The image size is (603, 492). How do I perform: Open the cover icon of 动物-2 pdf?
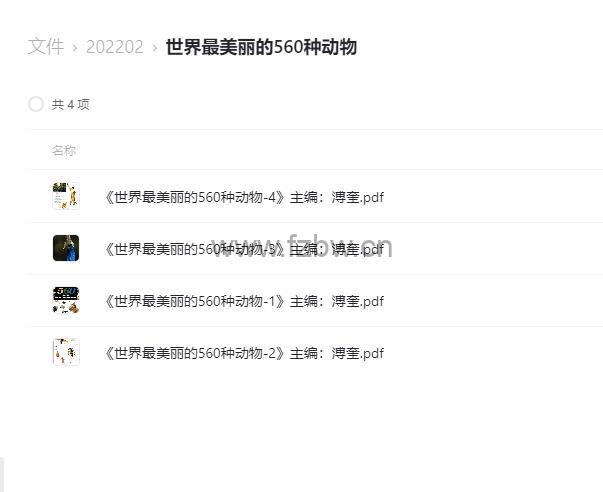tap(66, 352)
